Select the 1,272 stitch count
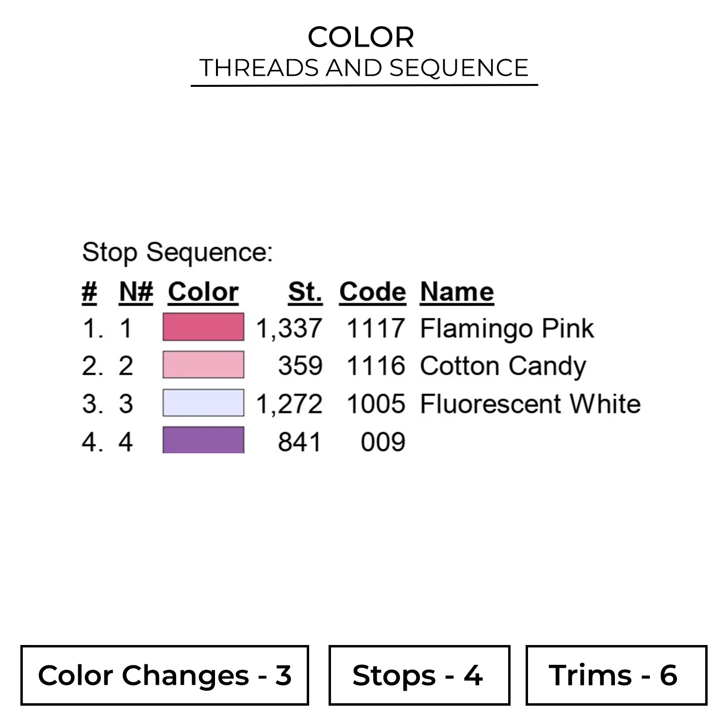This screenshot has height=728, width=728. [289, 404]
